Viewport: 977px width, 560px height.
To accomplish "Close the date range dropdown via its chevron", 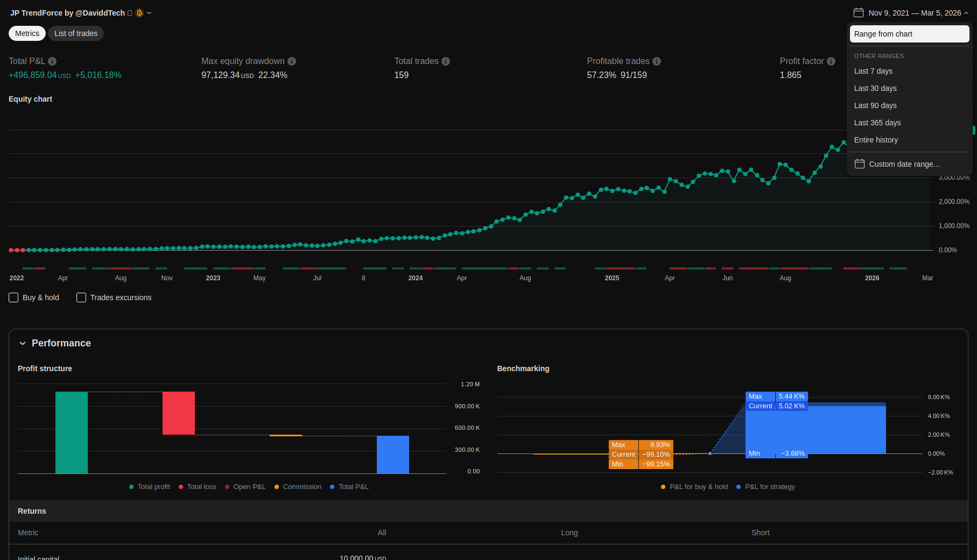I will coord(966,13).
